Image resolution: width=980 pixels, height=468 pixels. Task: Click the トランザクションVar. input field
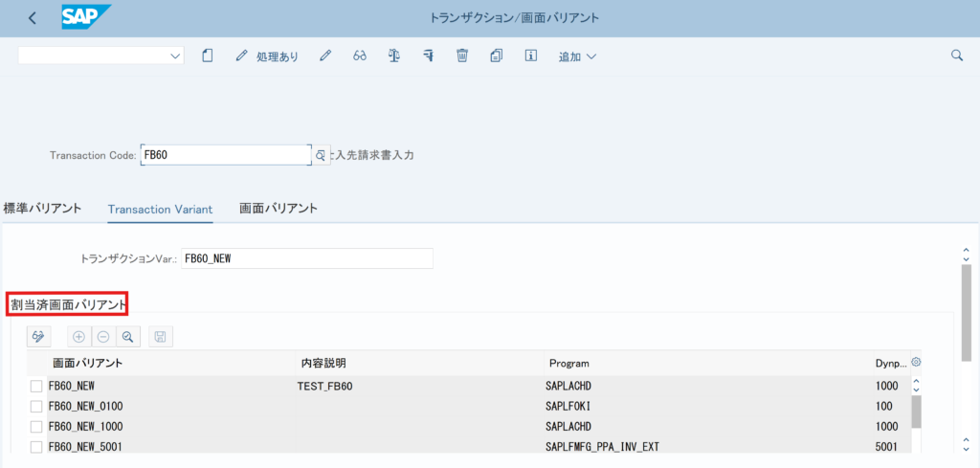point(307,258)
